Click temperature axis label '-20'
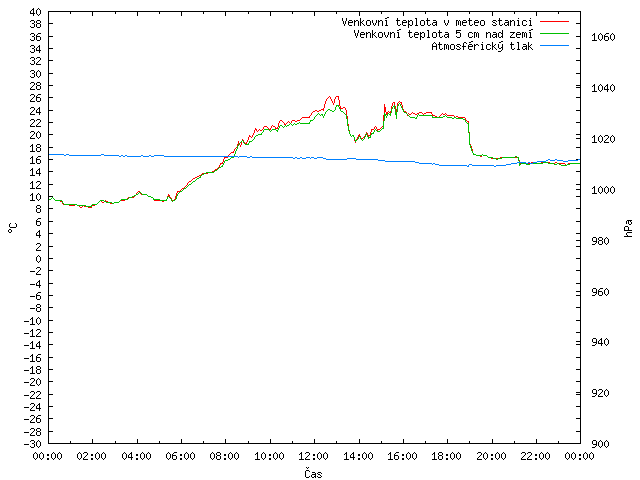The height and width of the screenshot is (480, 640). pyautogui.click(x=33, y=382)
